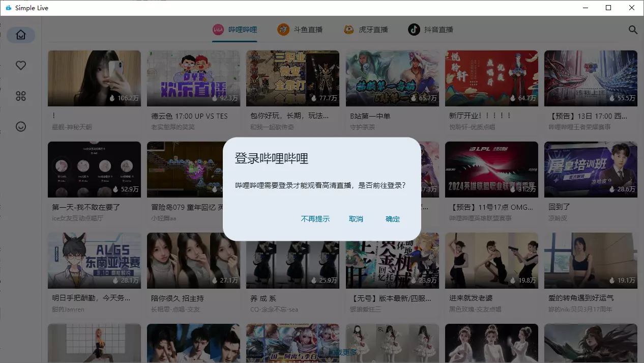Click the Bilibili logo icon
The image size is (644, 363).
point(218,30)
